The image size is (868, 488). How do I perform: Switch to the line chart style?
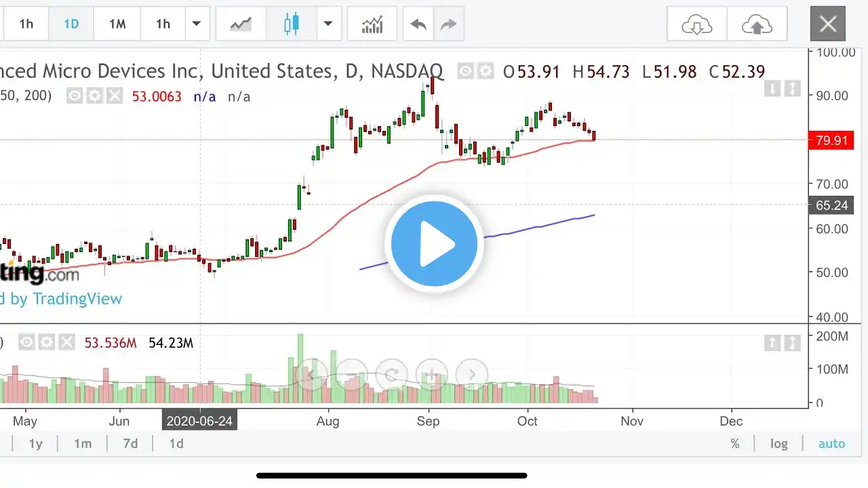click(241, 24)
